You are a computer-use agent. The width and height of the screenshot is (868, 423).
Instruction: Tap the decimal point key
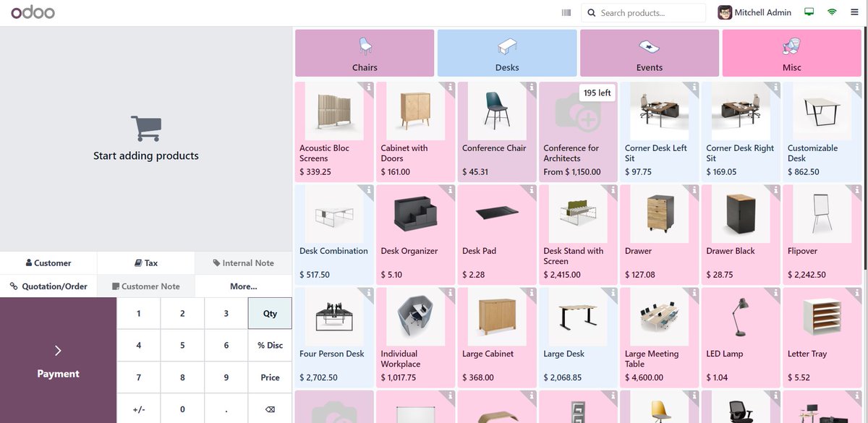coord(226,409)
